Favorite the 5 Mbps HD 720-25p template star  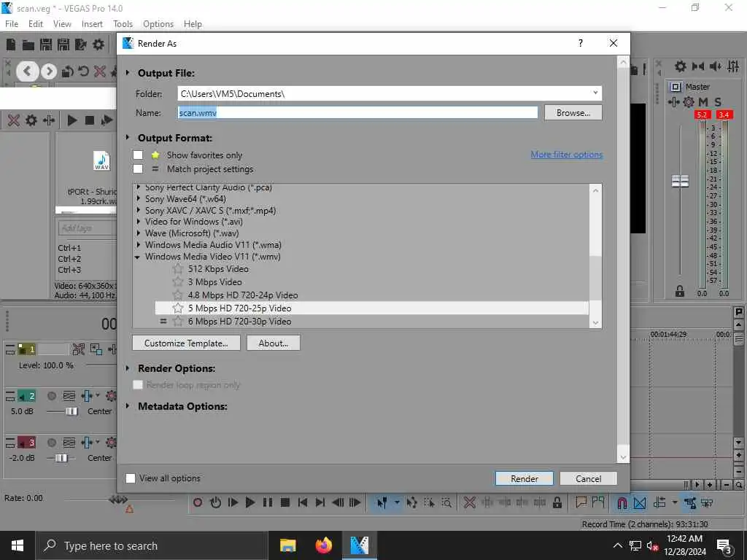pos(178,308)
